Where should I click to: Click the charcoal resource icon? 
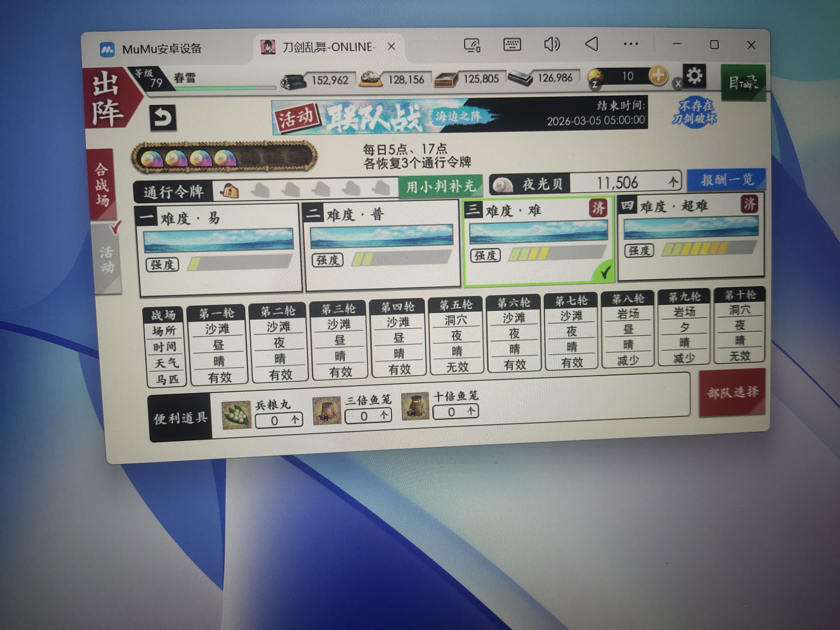pos(293,81)
